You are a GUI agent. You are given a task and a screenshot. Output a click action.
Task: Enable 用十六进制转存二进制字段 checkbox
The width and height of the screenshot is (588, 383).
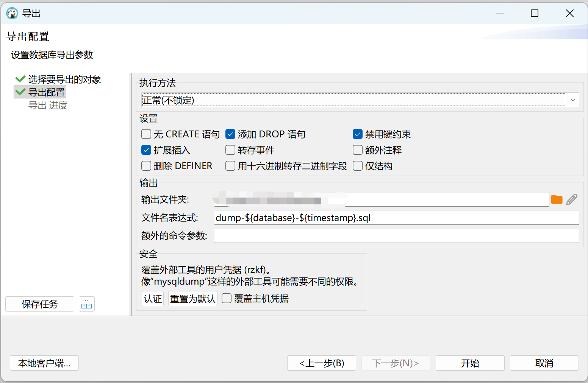pos(230,166)
